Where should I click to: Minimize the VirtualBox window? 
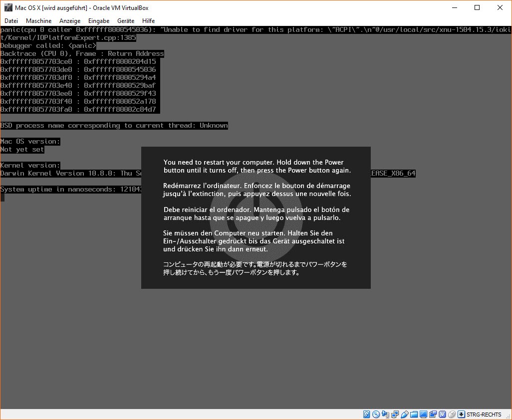[455, 7]
